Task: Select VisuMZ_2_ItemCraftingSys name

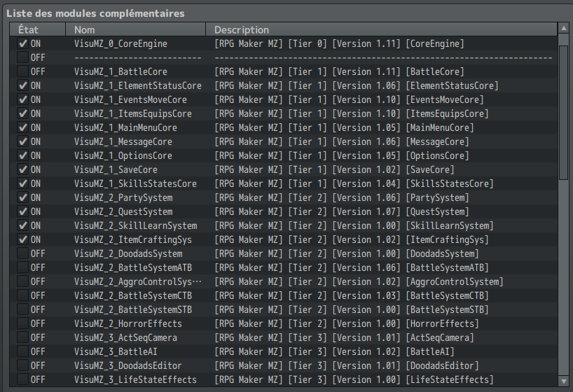Action: coord(133,239)
